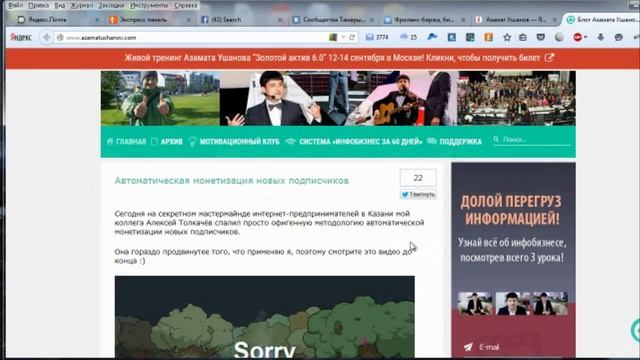The width and height of the screenshot is (640, 360).
Task: Close the (43) Search Facebook tab
Action: pos(280,20)
